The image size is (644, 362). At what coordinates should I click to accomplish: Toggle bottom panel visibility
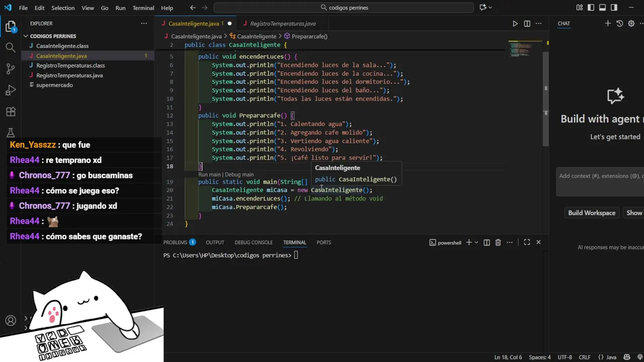(x=603, y=8)
